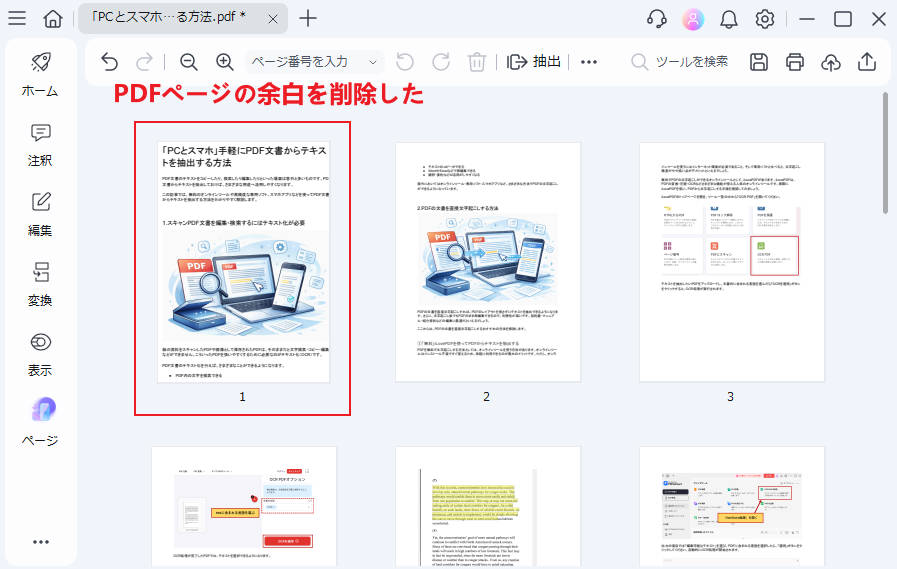Rotate page counterclockwise
Viewport: 897px width, 569px height.
405,61
